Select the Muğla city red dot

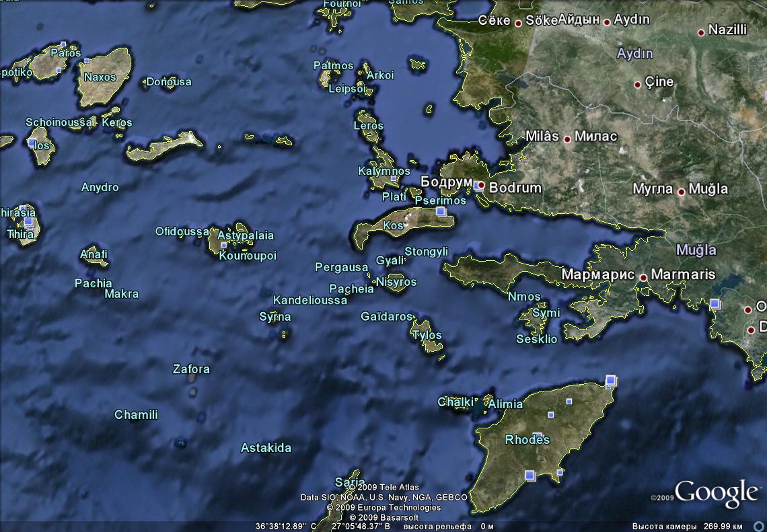(x=681, y=192)
